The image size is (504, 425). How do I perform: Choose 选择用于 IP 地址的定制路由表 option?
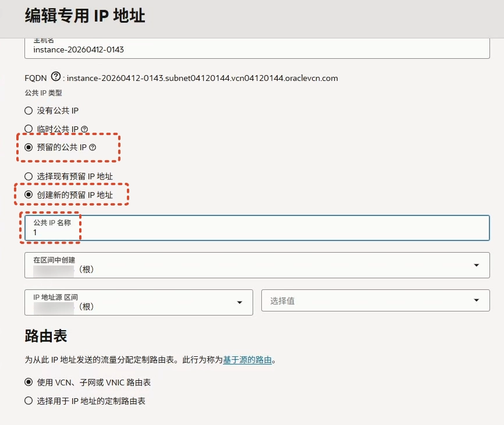29,401
